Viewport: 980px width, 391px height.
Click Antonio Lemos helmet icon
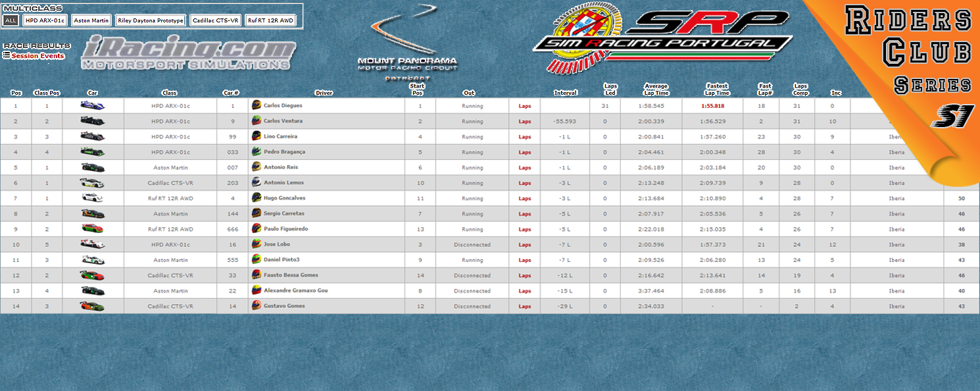pos(257,182)
